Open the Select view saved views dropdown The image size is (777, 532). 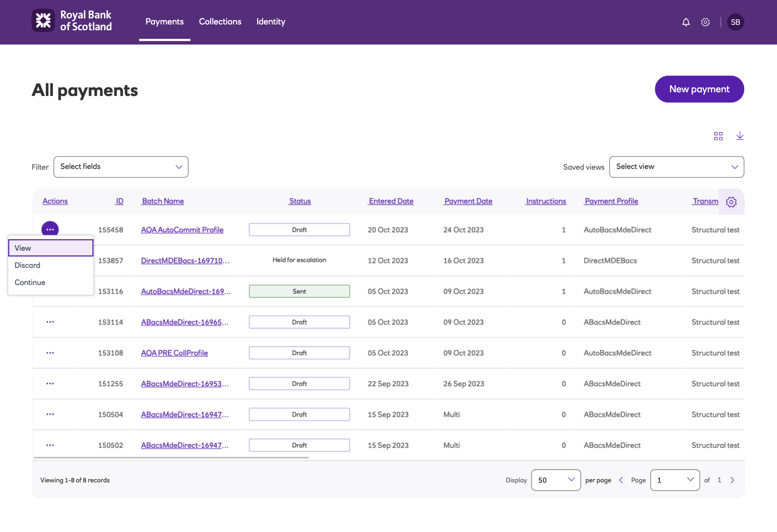coord(677,167)
